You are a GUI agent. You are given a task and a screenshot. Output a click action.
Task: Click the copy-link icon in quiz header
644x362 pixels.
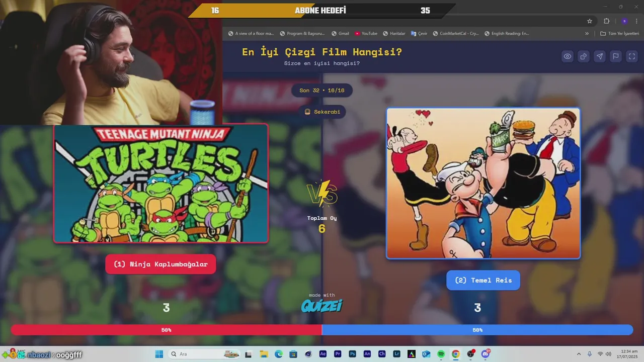[x=584, y=56]
